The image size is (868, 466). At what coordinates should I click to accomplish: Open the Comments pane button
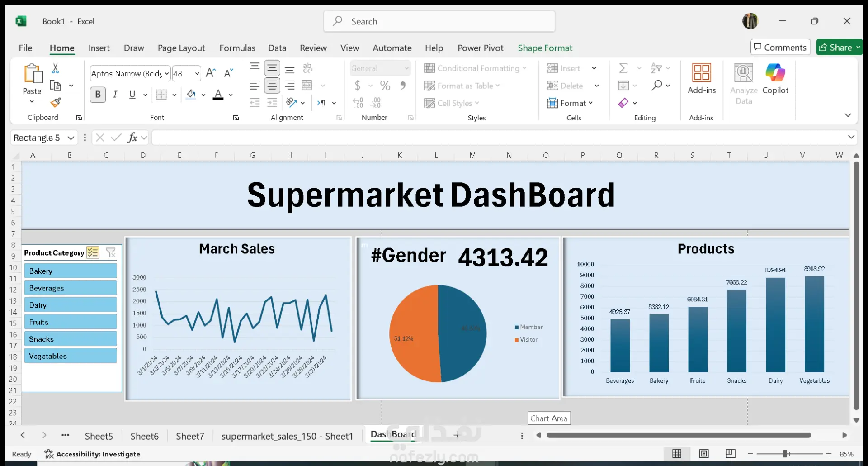pyautogui.click(x=780, y=48)
